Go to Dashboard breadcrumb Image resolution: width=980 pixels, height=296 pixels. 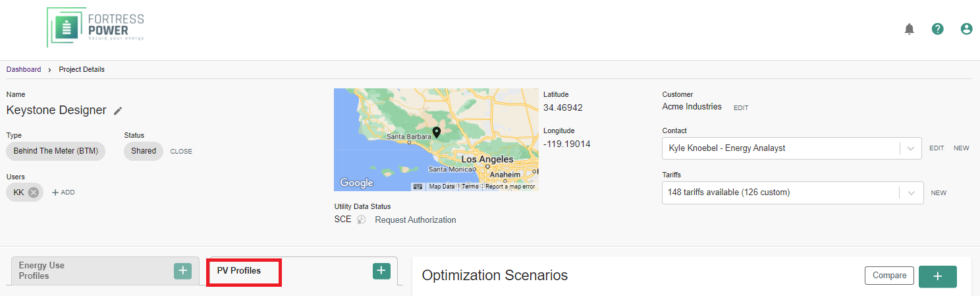pyautogui.click(x=24, y=69)
